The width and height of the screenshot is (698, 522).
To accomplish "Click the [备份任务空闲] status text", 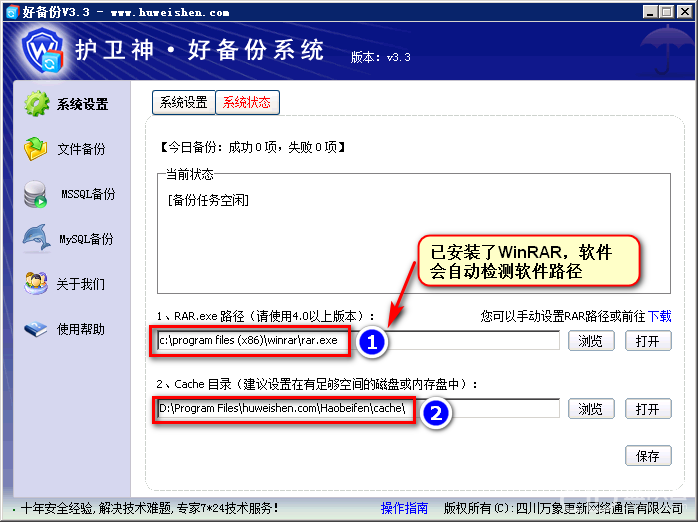I will (208, 200).
